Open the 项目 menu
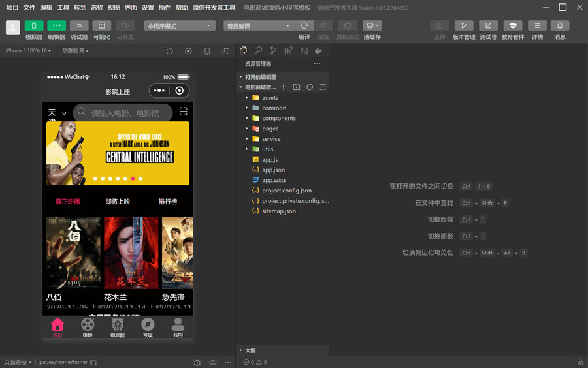This screenshot has width=588, height=368. [x=12, y=7]
